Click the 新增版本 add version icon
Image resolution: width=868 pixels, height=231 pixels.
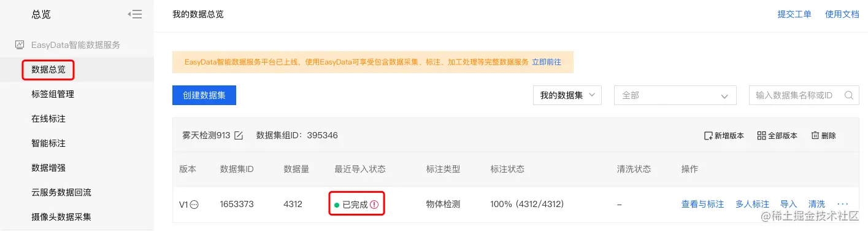708,136
